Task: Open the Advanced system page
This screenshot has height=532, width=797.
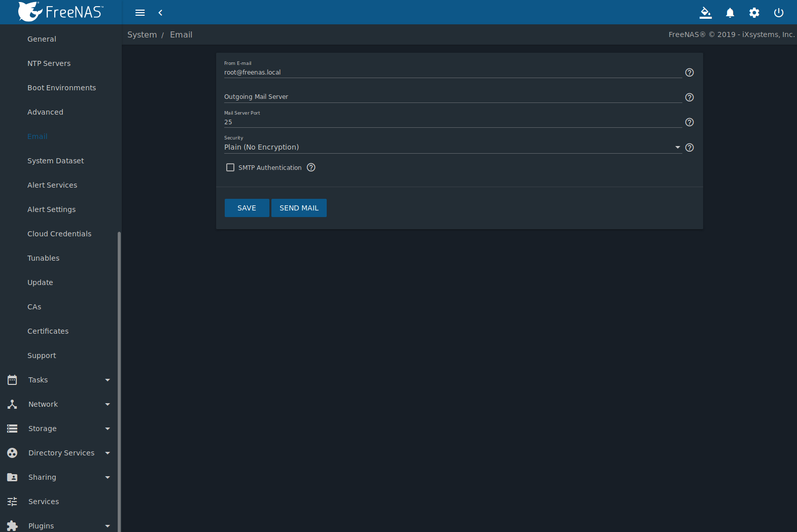Action: (x=45, y=112)
